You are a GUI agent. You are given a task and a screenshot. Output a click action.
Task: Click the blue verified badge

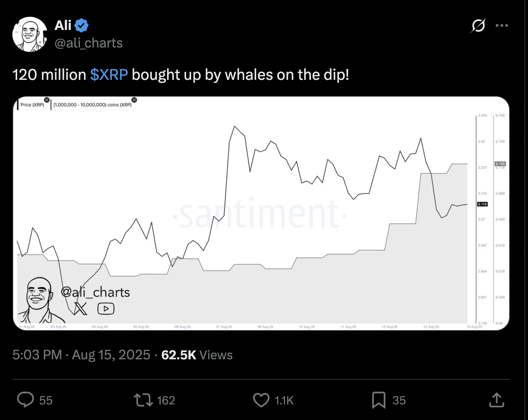coord(82,26)
